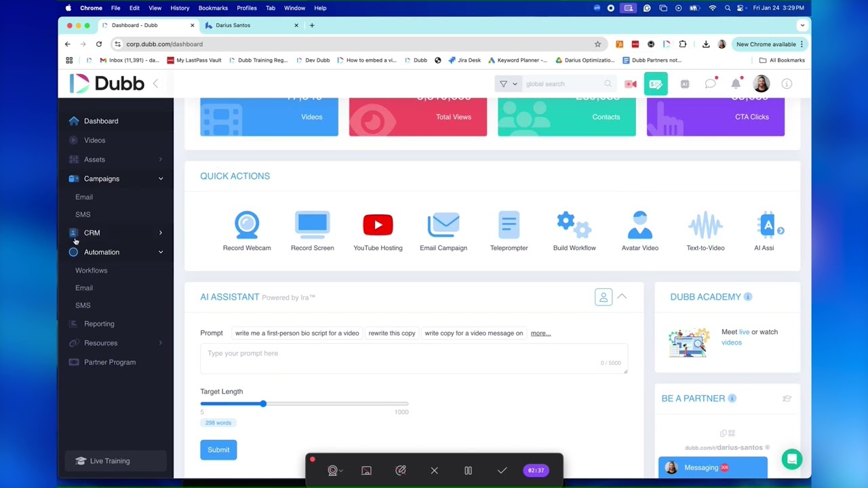This screenshot has height=488, width=868.
Task: Show next quick actions with arrow
Action: pos(781,231)
